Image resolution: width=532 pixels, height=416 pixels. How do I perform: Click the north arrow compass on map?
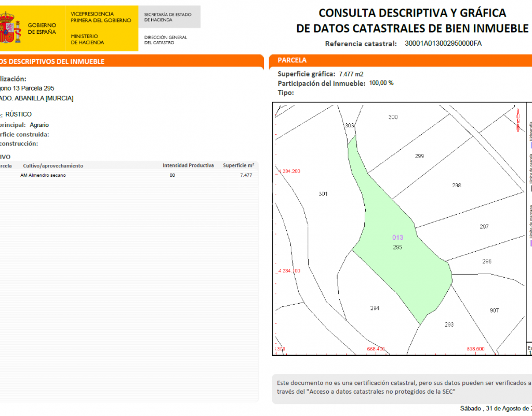click(x=517, y=119)
